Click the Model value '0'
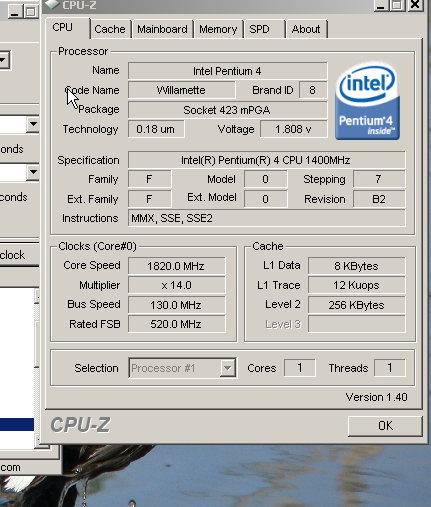This screenshot has height=507, width=431. pos(265,179)
